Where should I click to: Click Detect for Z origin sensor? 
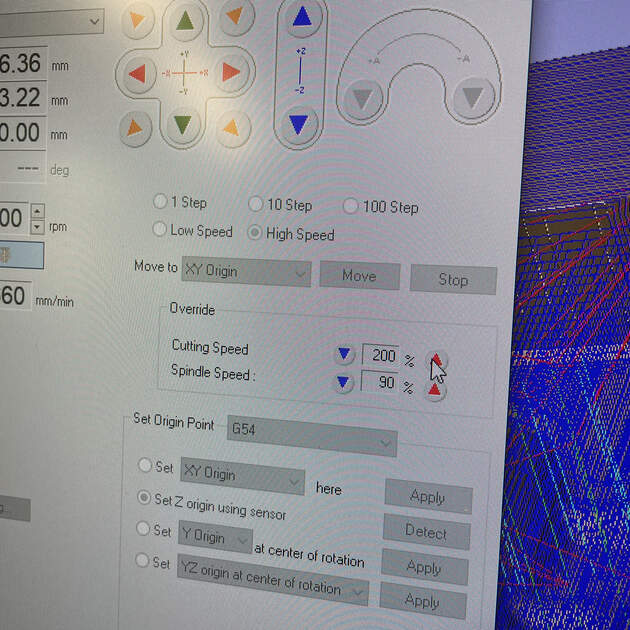pyautogui.click(x=426, y=532)
